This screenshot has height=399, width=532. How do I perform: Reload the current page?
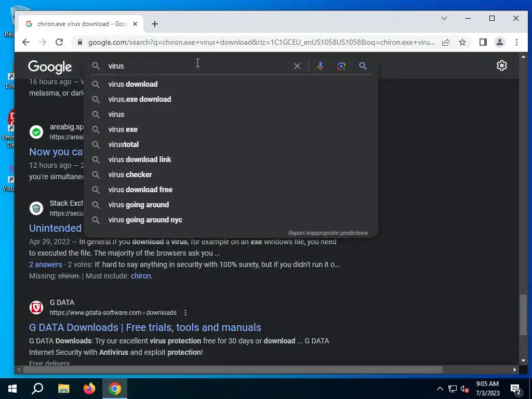[59, 42]
